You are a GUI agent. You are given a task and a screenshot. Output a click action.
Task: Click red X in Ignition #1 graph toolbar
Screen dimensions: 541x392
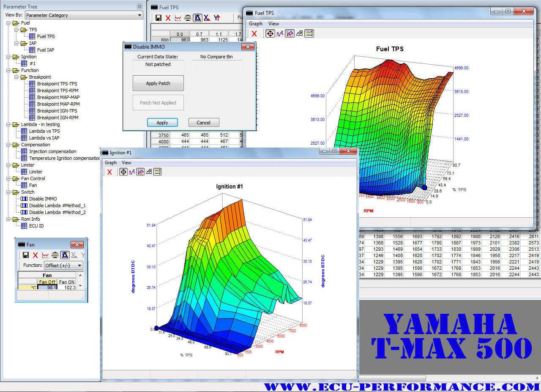(x=109, y=172)
